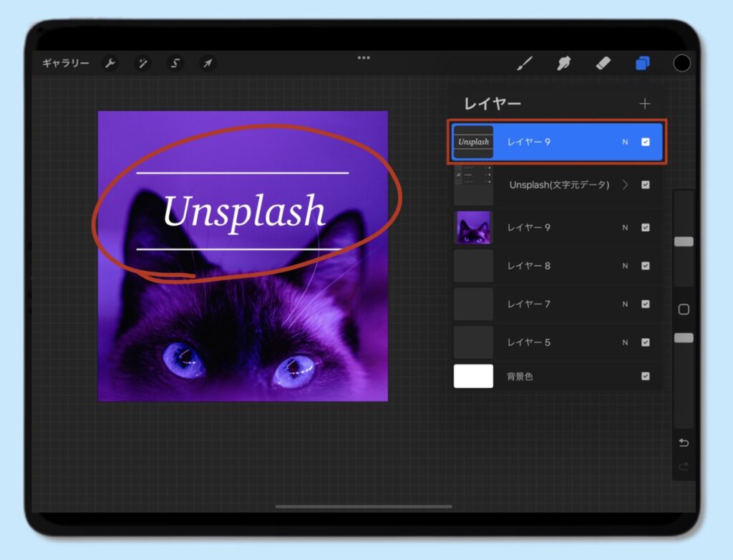733x560 pixels.
Task: Uncheck visibility of the Unsplash(文字元データ) group
Action: tap(646, 185)
